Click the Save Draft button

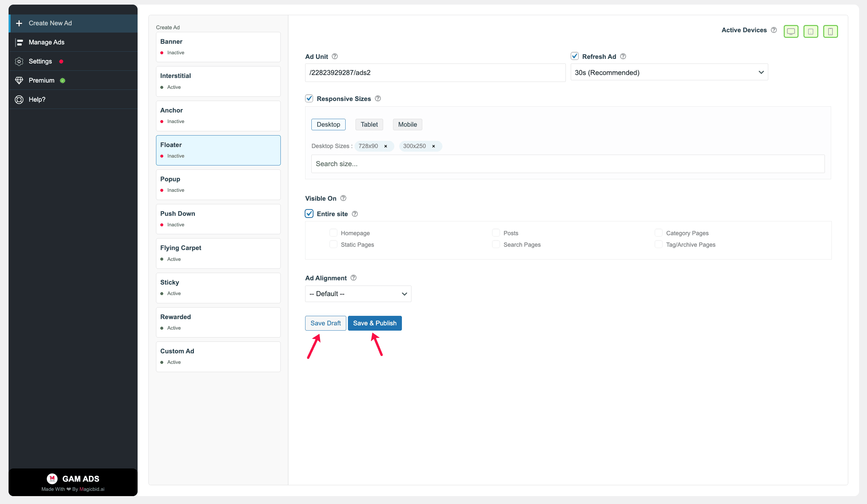326,323
